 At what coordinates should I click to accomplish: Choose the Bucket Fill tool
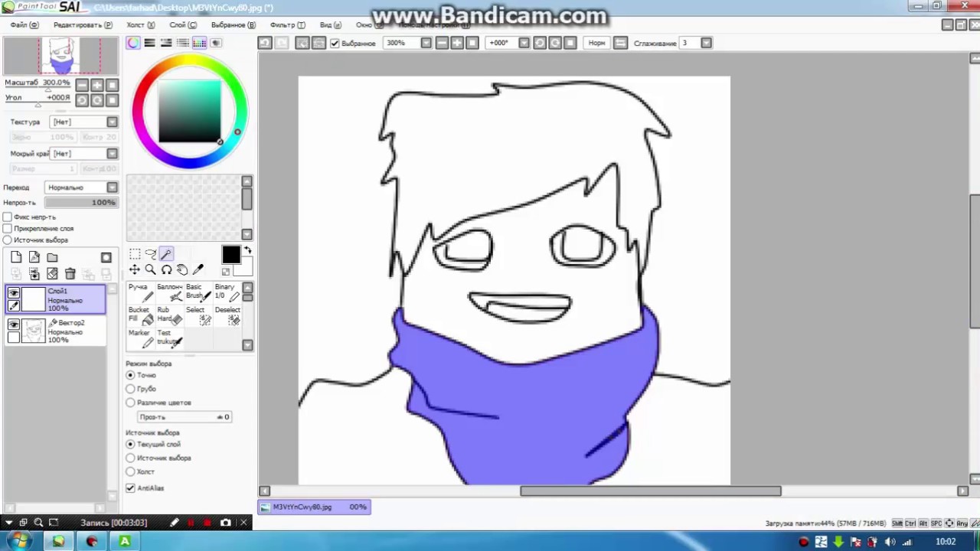click(x=139, y=315)
